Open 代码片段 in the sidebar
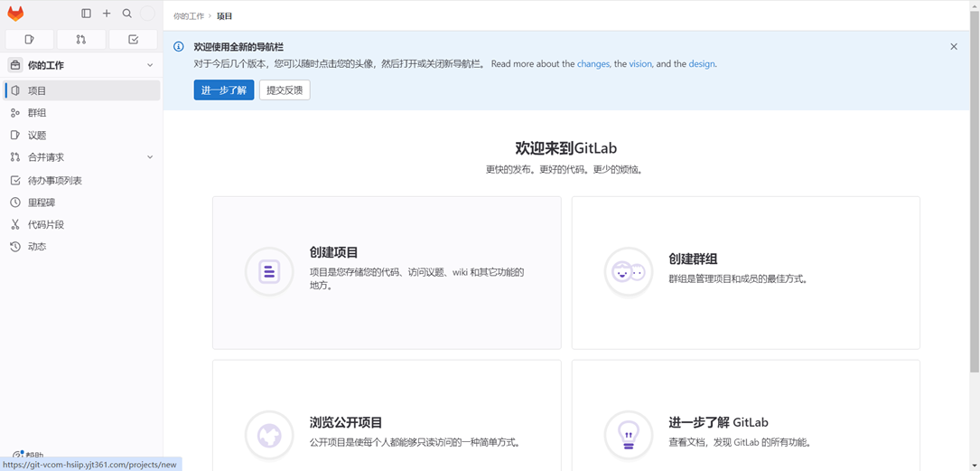Screen dimensions: 980x471 pyautogui.click(x=82, y=224)
